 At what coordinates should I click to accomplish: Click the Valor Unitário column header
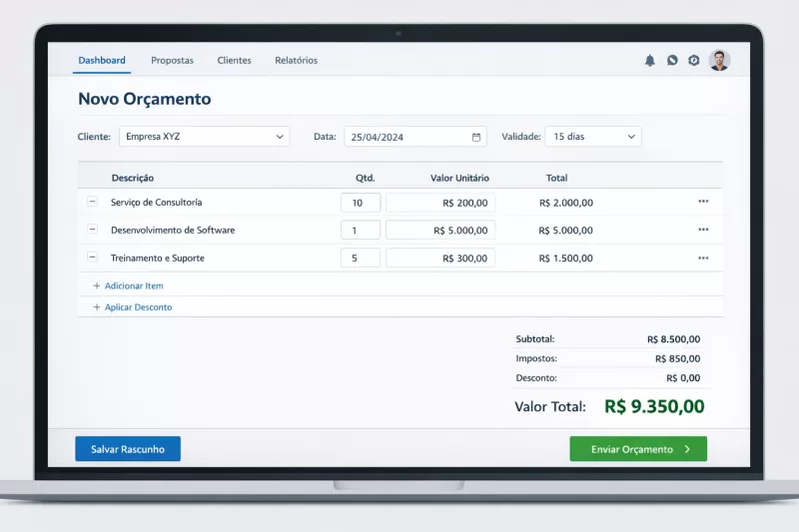[x=459, y=178]
